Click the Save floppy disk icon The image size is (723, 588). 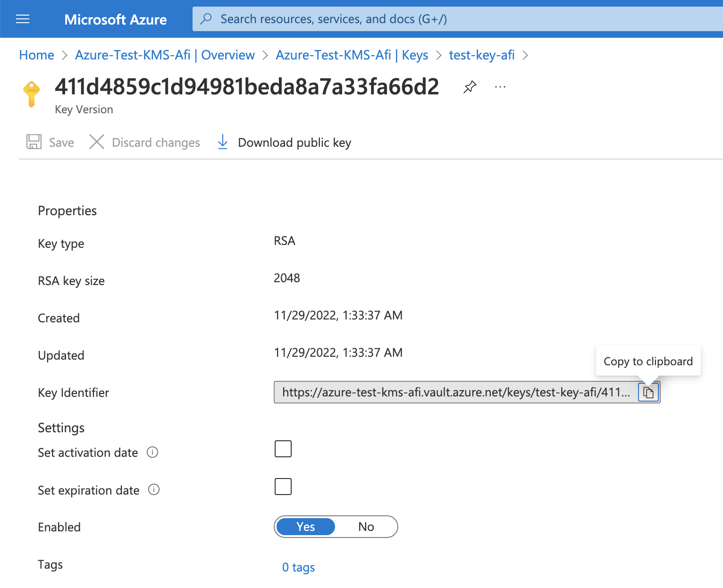[x=34, y=142]
